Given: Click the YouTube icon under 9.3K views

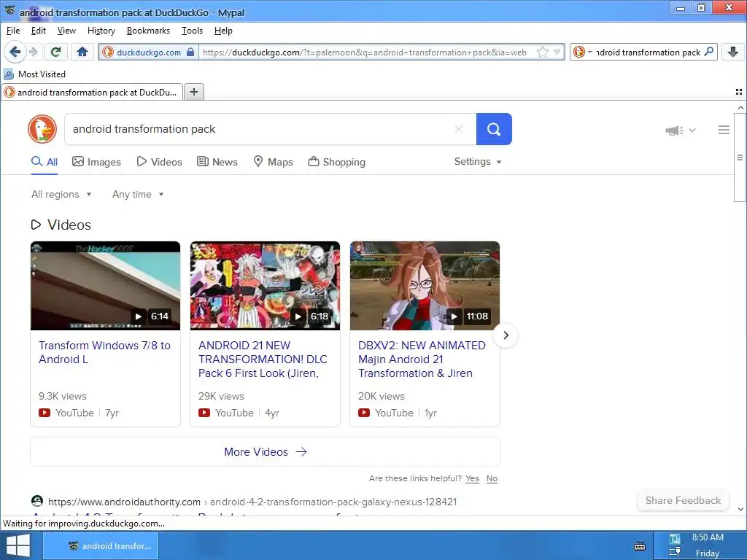Looking at the screenshot, I should (x=44, y=413).
